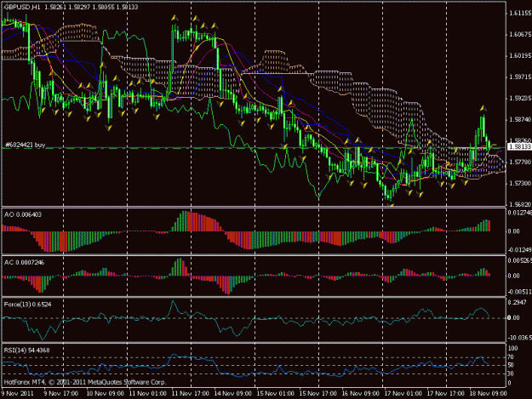Click the 11 Nov 01:00 time label
This screenshot has height=399, width=532.
[148, 393]
